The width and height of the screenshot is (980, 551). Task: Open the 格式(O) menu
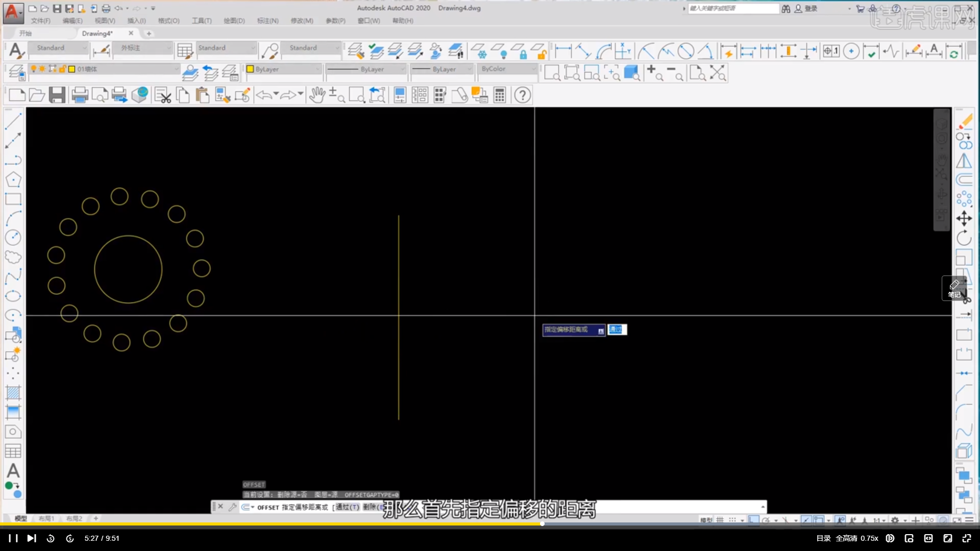point(168,21)
